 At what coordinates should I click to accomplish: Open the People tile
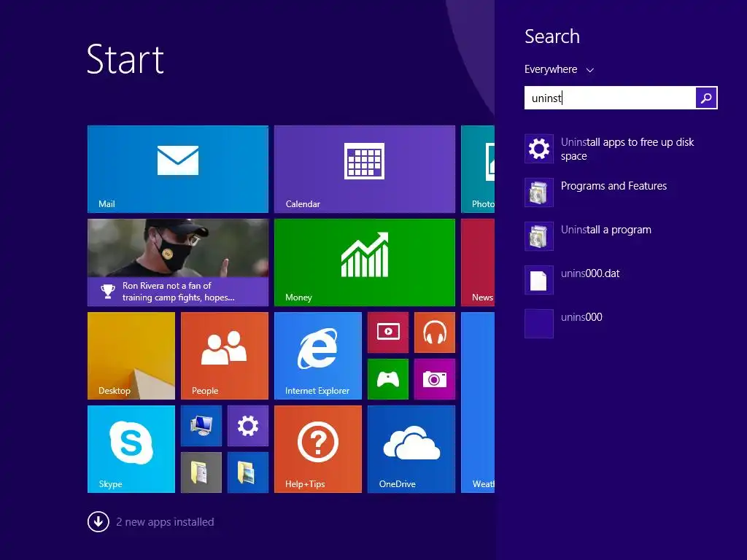coord(225,356)
